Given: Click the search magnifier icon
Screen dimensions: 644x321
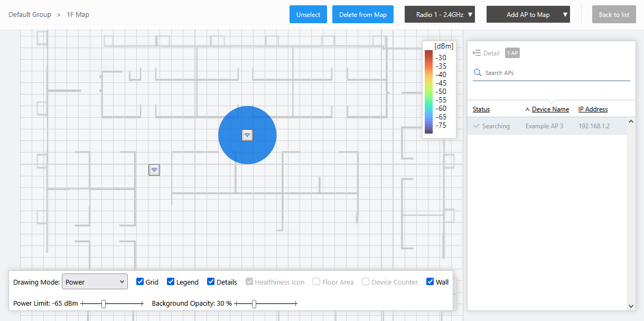Looking at the screenshot, I should click(x=478, y=73).
